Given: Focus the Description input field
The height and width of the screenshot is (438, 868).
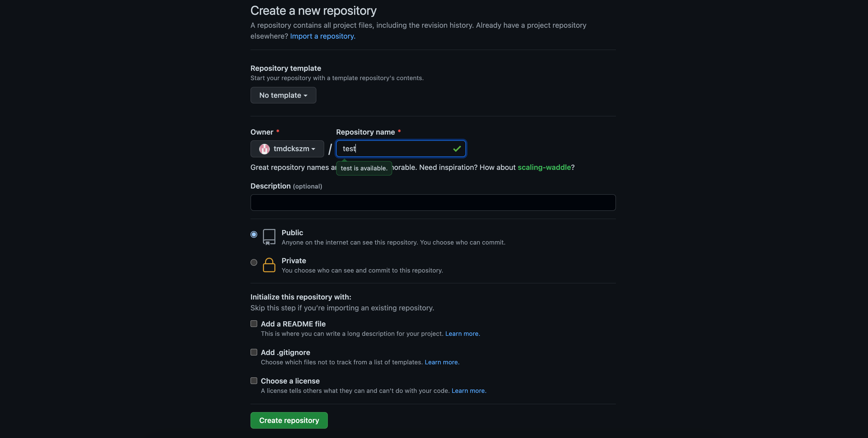Looking at the screenshot, I should point(433,203).
